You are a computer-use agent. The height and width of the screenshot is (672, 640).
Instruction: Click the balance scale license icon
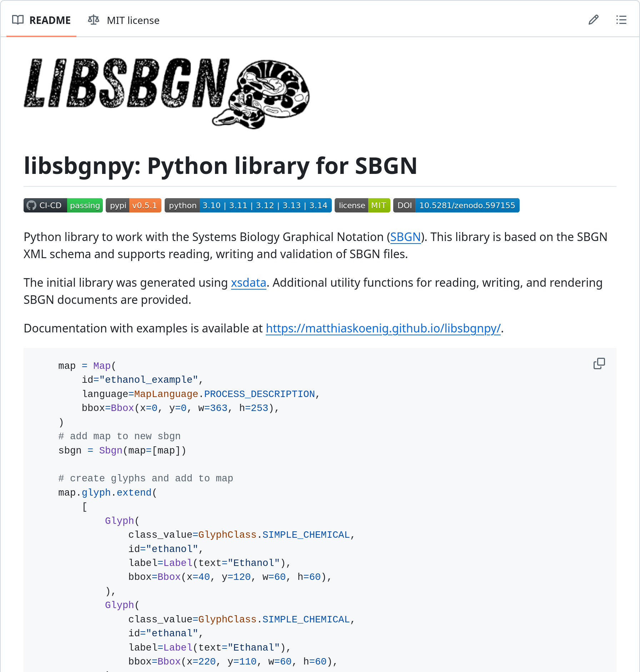tap(94, 20)
